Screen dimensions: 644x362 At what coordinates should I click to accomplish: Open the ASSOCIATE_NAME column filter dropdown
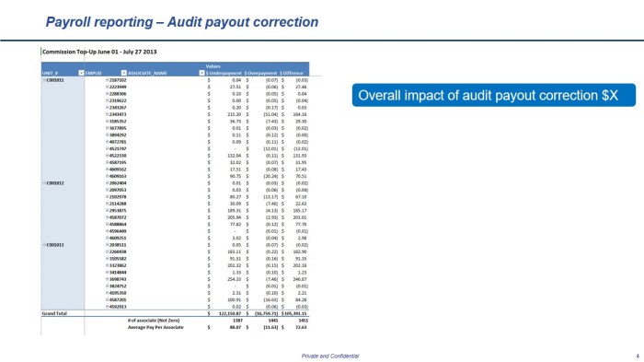(201, 73)
